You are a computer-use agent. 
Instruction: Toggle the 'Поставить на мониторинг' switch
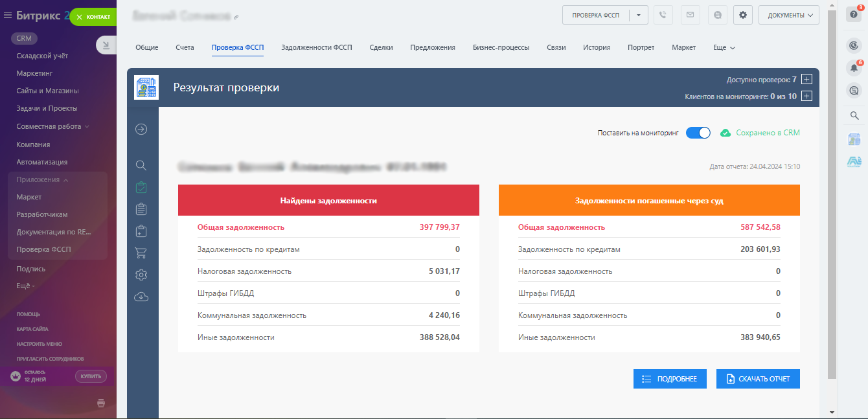(x=698, y=133)
